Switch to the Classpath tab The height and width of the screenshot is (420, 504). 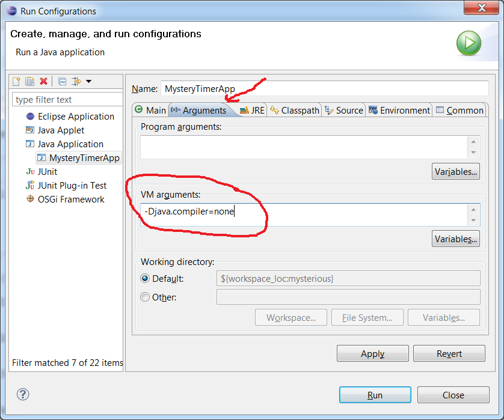(x=295, y=110)
